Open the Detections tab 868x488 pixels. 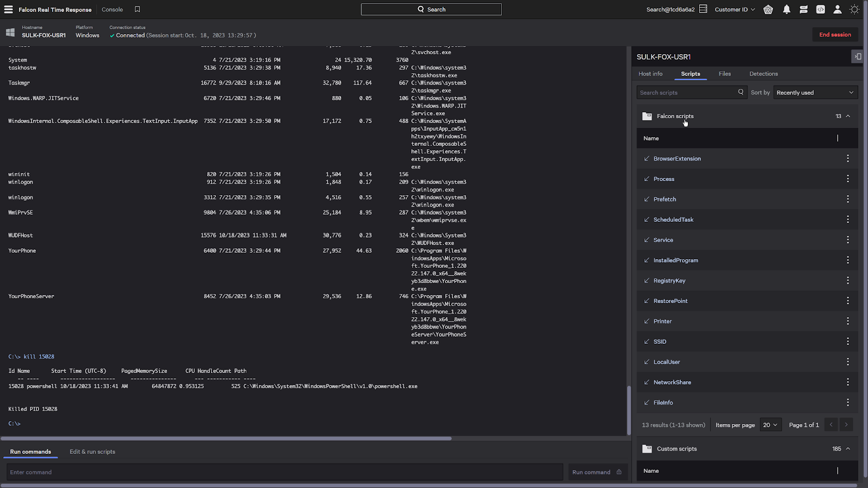pyautogui.click(x=763, y=74)
